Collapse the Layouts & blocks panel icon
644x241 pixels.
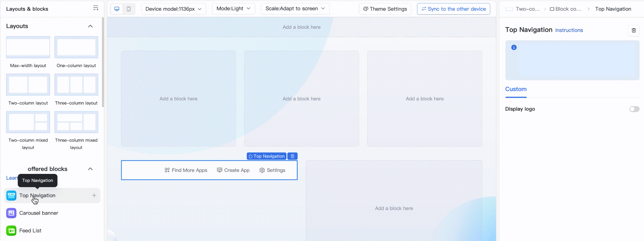tap(95, 8)
